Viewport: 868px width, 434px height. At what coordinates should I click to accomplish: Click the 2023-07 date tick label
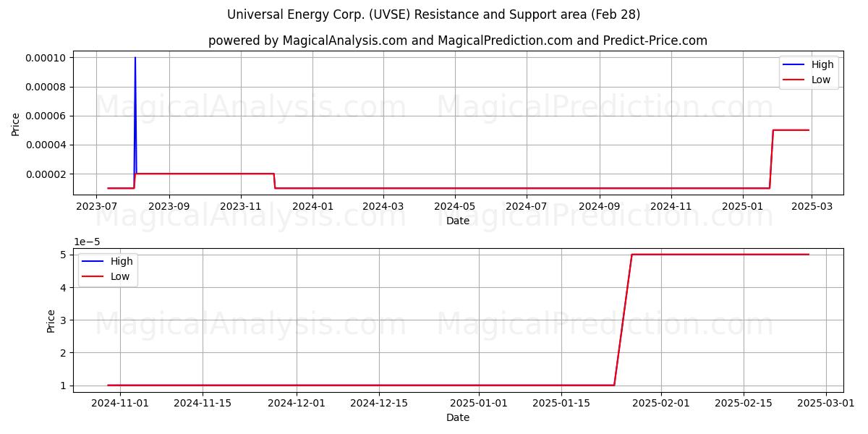[x=97, y=206]
